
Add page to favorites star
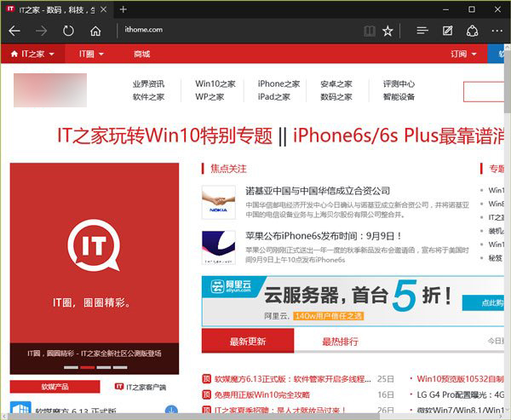pos(388,31)
